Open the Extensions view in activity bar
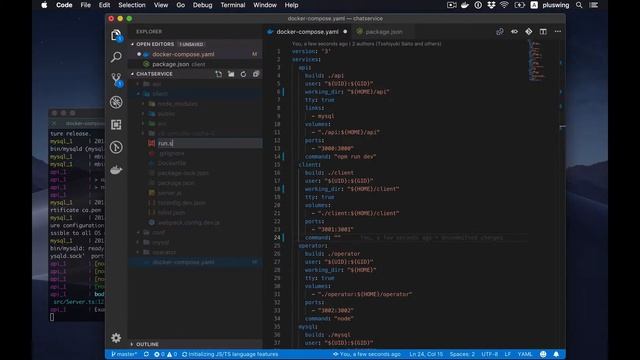The height and width of the screenshot is (360, 640). pyautogui.click(x=116, y=124)
